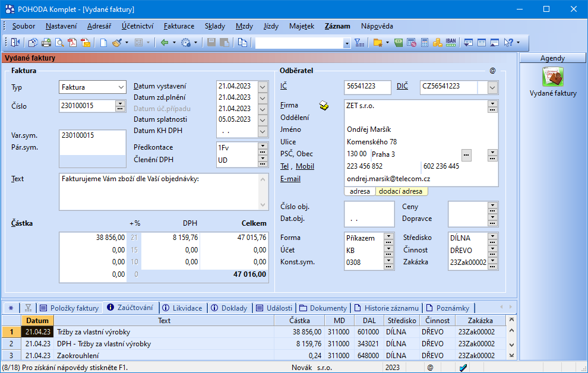Click the @ icon next to Odběratel
Image resolution: width=588 pixels, height=373 pixels.
pos(493,71)
